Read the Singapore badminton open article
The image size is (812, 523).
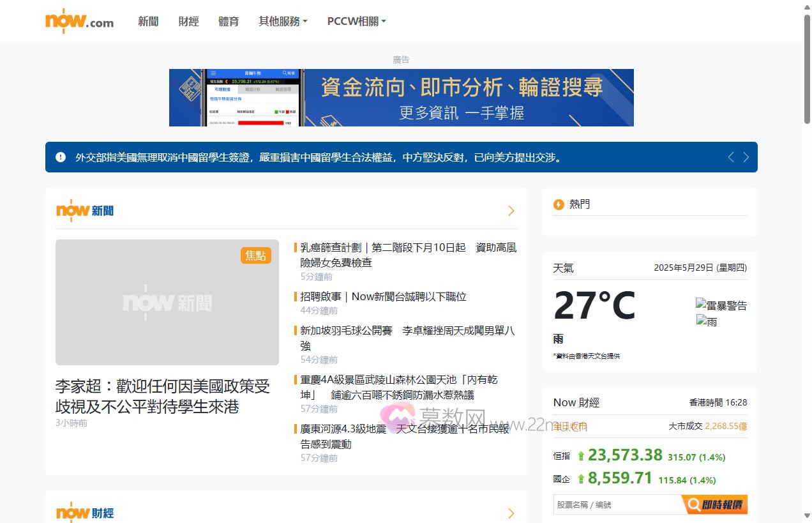(407, 338)
